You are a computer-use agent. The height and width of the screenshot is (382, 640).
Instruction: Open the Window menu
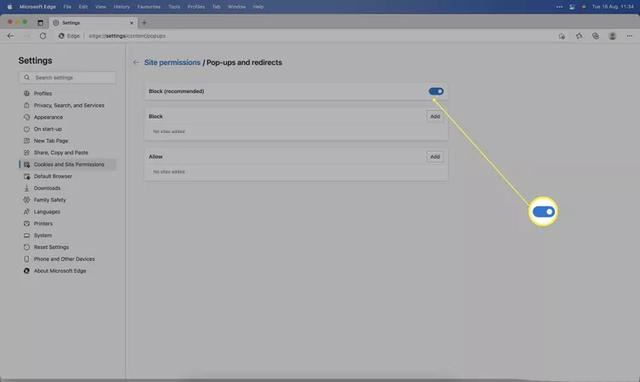(237, 7)
